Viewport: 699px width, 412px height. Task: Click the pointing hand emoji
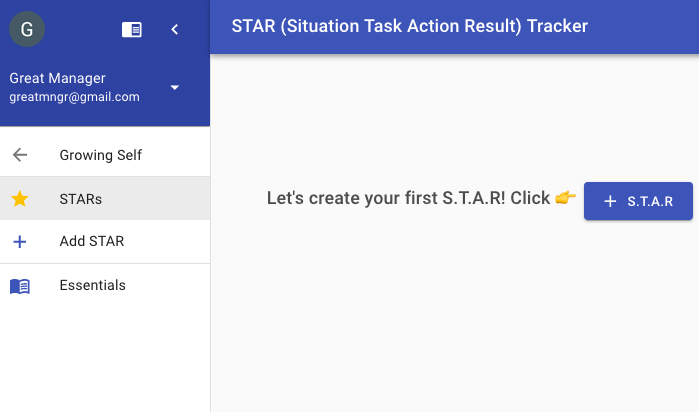point(565,197)
